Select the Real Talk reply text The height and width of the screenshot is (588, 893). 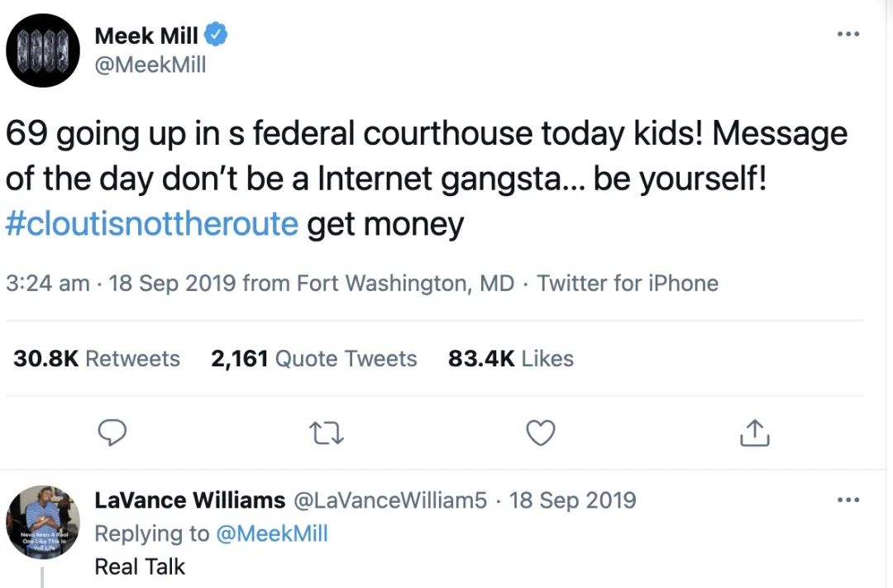140,566
